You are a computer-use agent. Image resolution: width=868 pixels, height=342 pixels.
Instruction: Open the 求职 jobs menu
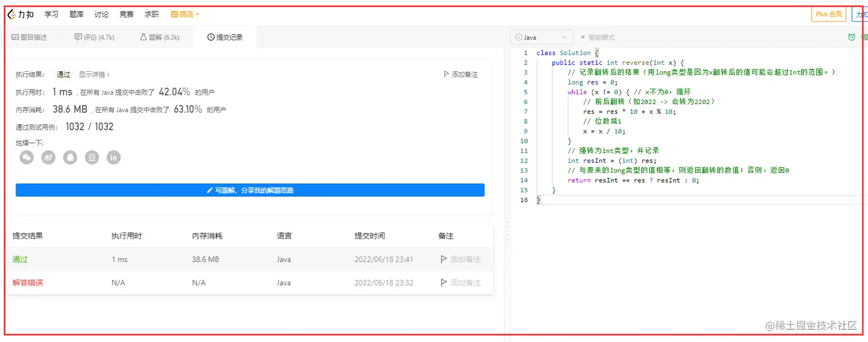click(152, 14)
